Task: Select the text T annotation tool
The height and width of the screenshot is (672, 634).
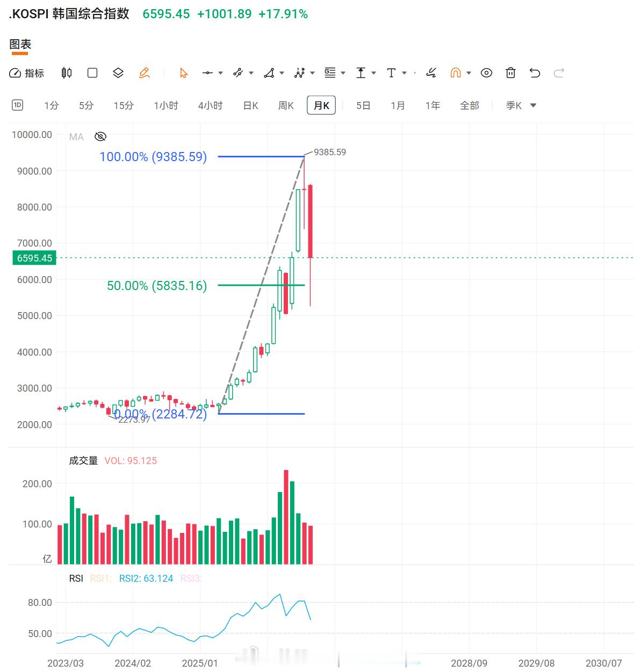Action: [391, 73]
